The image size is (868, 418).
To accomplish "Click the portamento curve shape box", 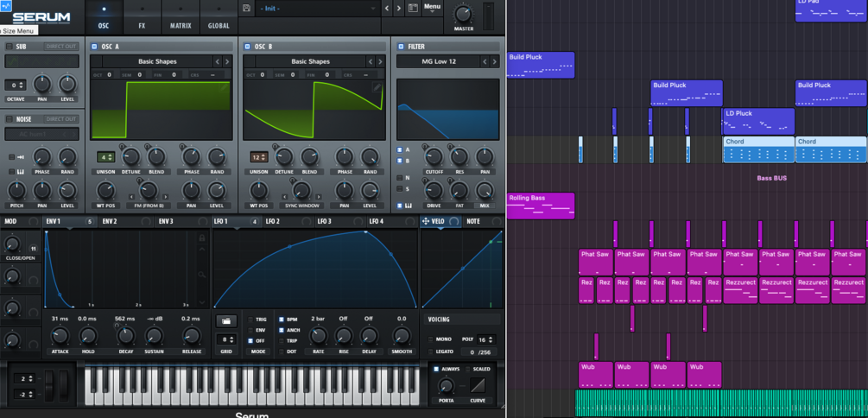I will 477,385.
